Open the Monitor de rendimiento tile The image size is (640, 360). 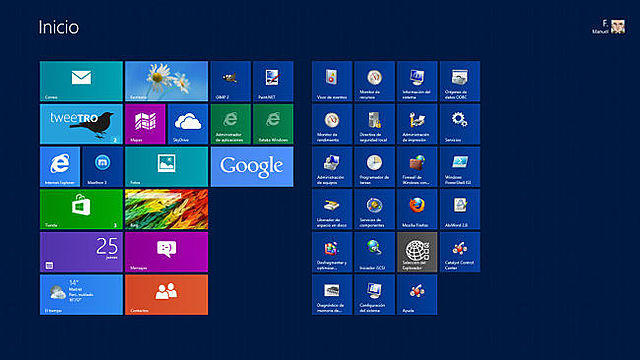(x=332, y=124)
